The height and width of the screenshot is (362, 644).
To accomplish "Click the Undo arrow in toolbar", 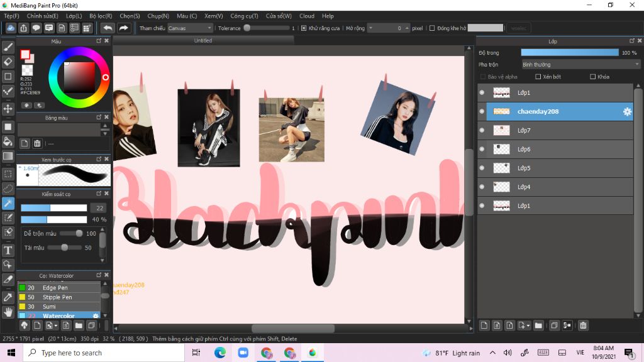I will (x=108, y=28).
